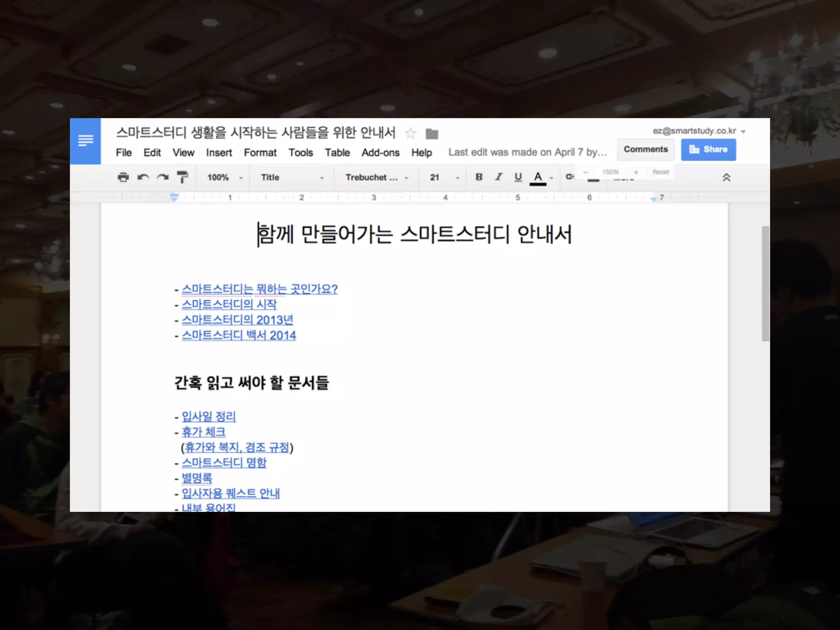Open the Insert menu
Image resolution: width=840 pixels, height=630 pixels.
219,153
